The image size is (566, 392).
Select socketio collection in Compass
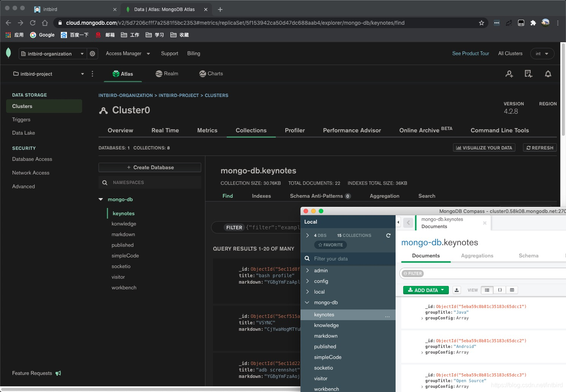(x=324, y=368)
